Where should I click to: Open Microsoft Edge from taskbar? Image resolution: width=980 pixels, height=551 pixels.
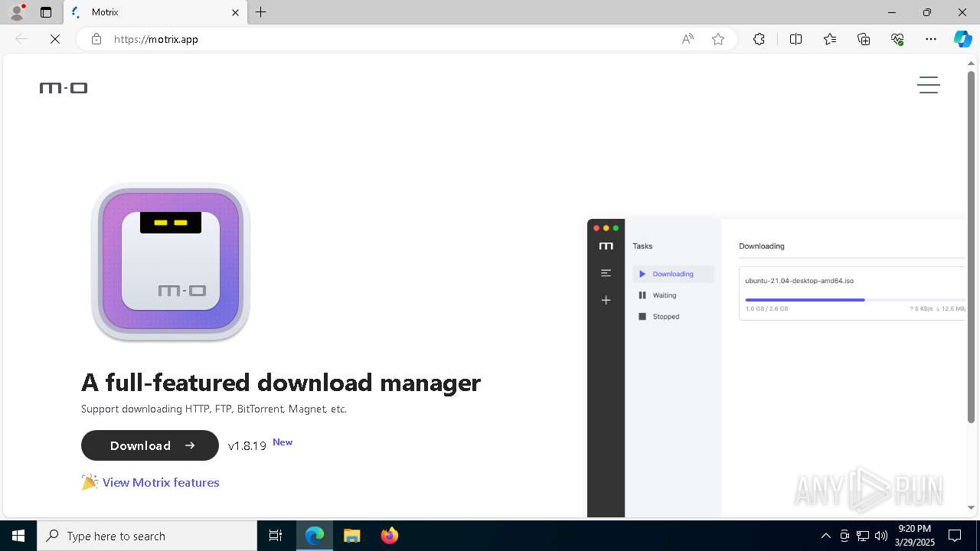point(315,536)
